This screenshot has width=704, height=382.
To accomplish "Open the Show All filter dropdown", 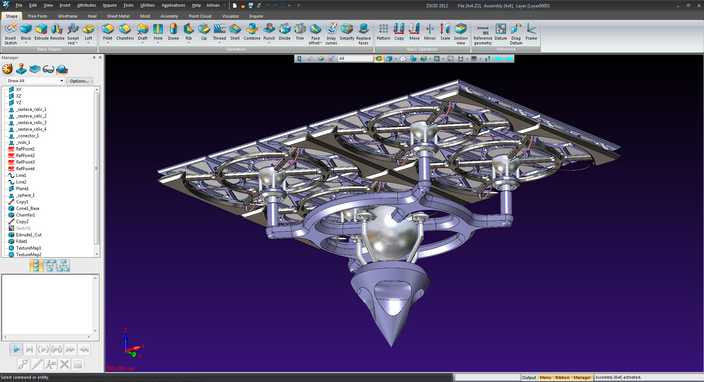I will tap(34, 81).
